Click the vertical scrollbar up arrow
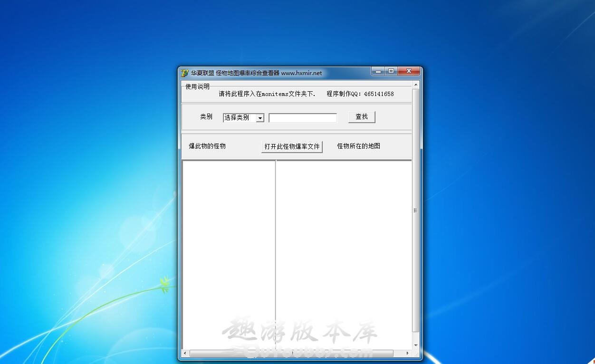 (416, 85)
